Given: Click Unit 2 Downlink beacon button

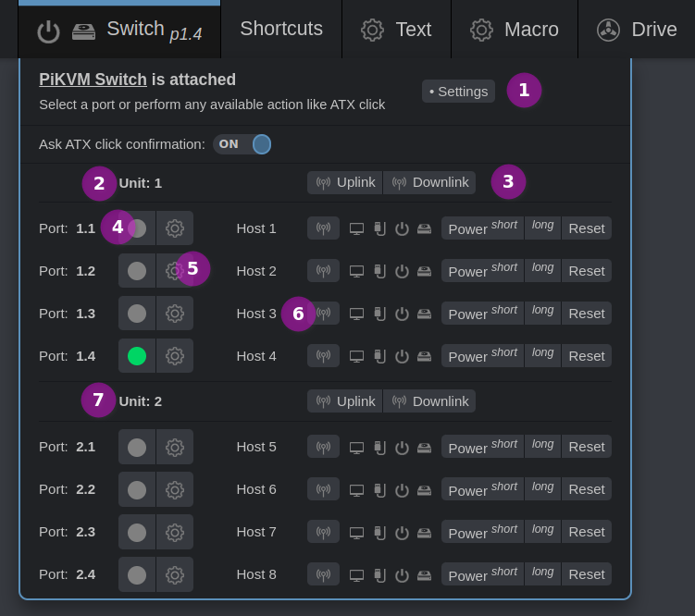Looking at the screenshot, I should [429, 400].
